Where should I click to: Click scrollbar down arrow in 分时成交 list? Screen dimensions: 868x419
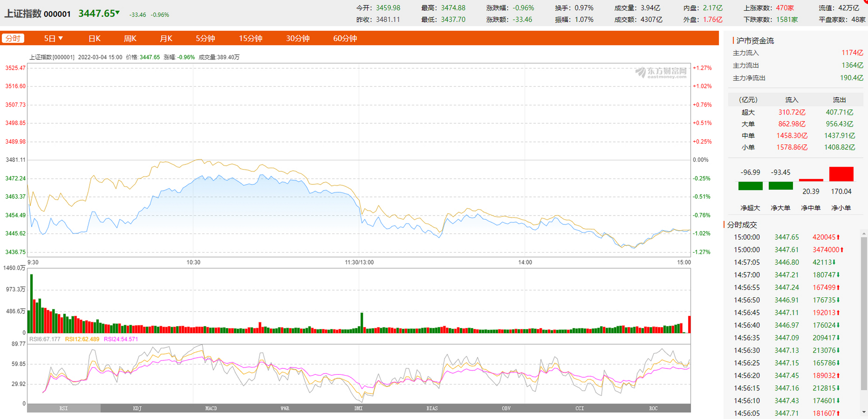[864, 412]
